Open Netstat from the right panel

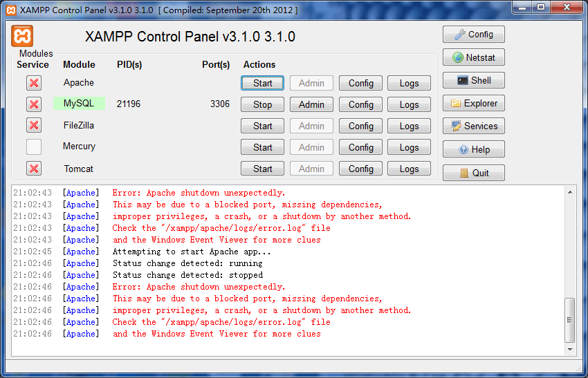[474, 57]
